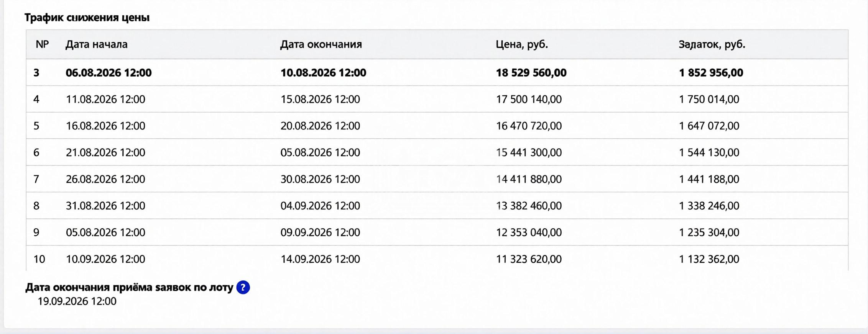Select start date 26.08.2026 12:00
Screen dimensions: 868x334
tap(105, 179)
